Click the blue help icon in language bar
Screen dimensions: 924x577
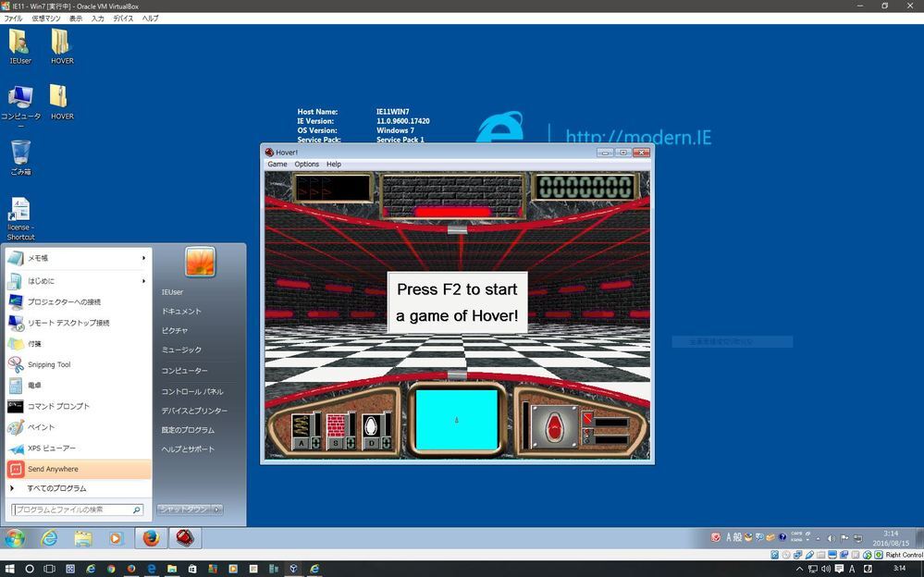coord(782,537)
